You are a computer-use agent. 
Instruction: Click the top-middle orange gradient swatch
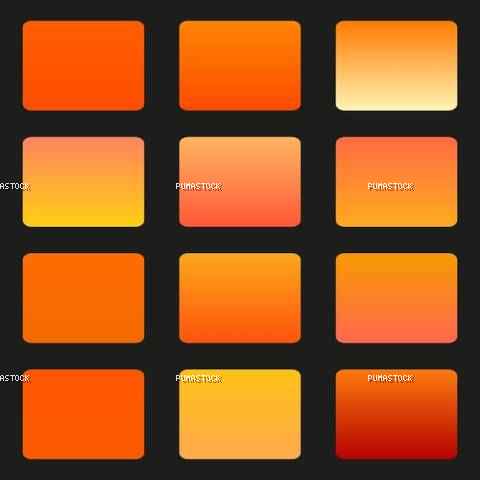(240, 66)
